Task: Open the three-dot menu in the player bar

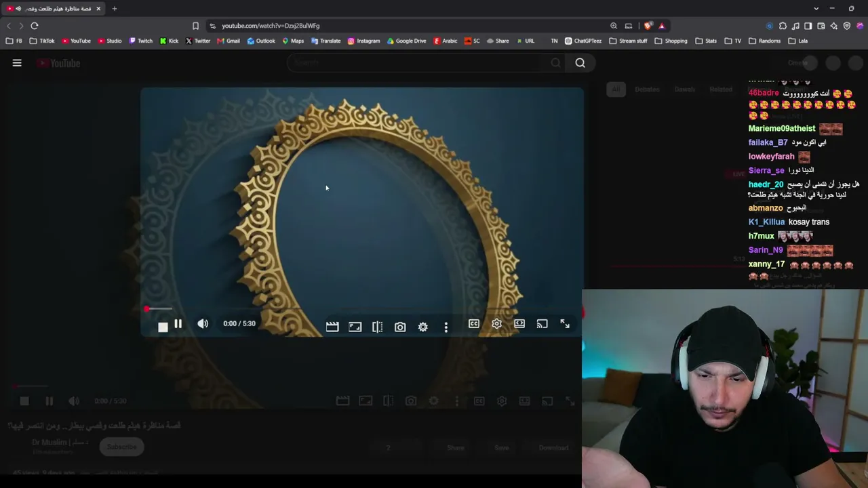Action: tap(446, 327)
